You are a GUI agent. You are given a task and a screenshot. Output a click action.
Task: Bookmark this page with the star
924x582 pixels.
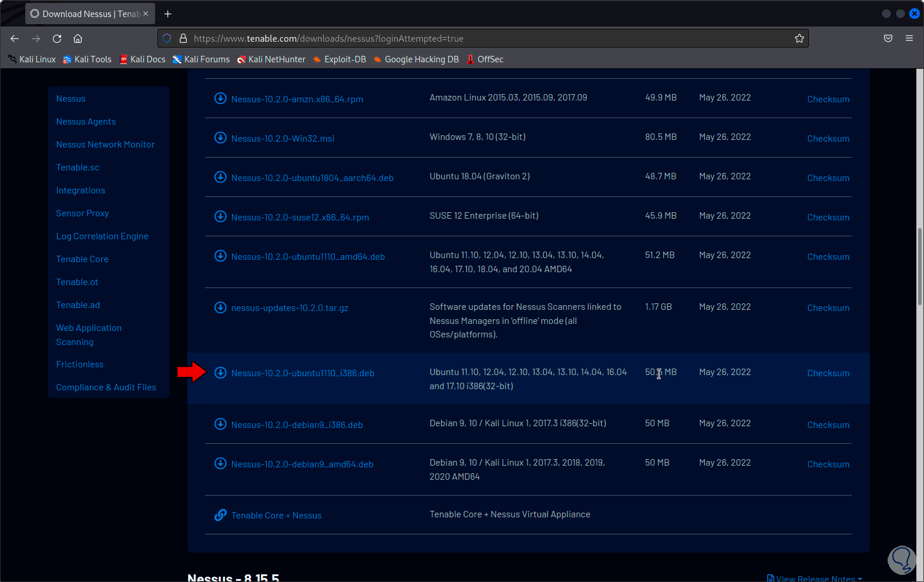tap(799, 38)
